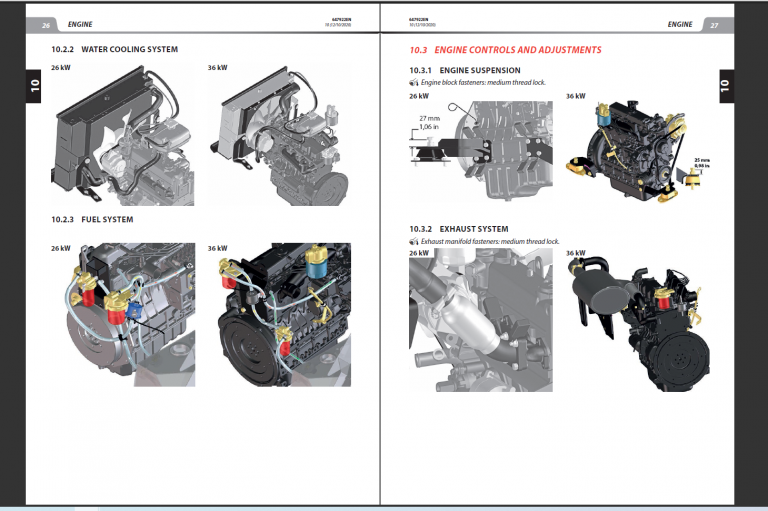Click the '36 kW' label under Water Cooling System
768x511 pixels.
click(x=217, y=68)
